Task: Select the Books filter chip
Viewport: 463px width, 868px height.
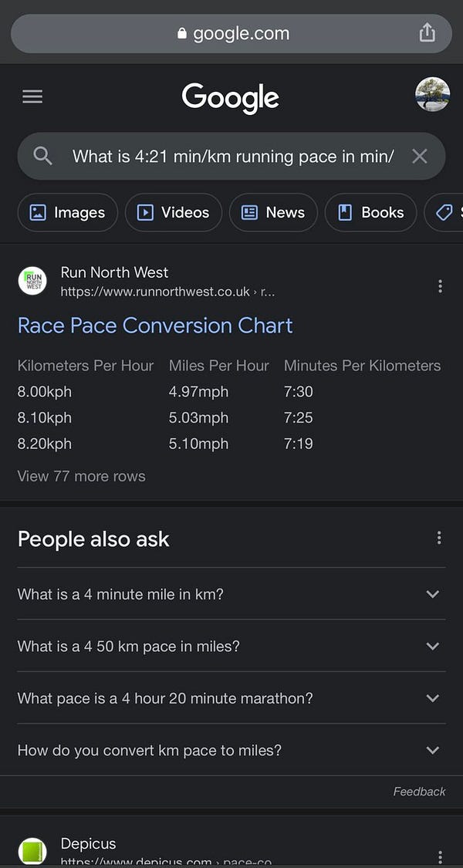Action: (370, 213)
